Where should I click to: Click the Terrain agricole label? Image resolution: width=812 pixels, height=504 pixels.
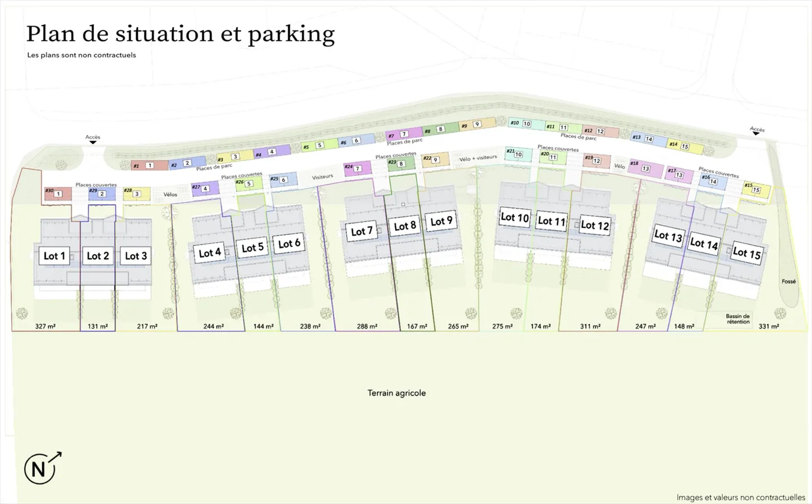[396, 393]
